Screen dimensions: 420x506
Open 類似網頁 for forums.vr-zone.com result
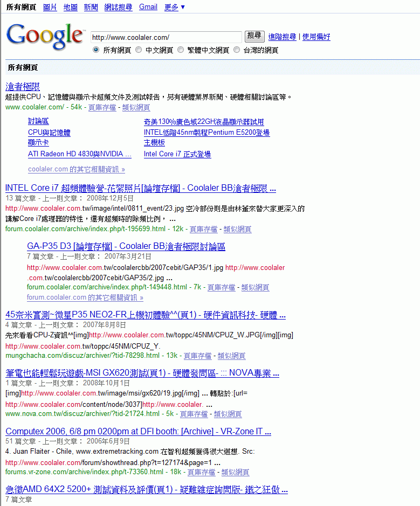236,472
